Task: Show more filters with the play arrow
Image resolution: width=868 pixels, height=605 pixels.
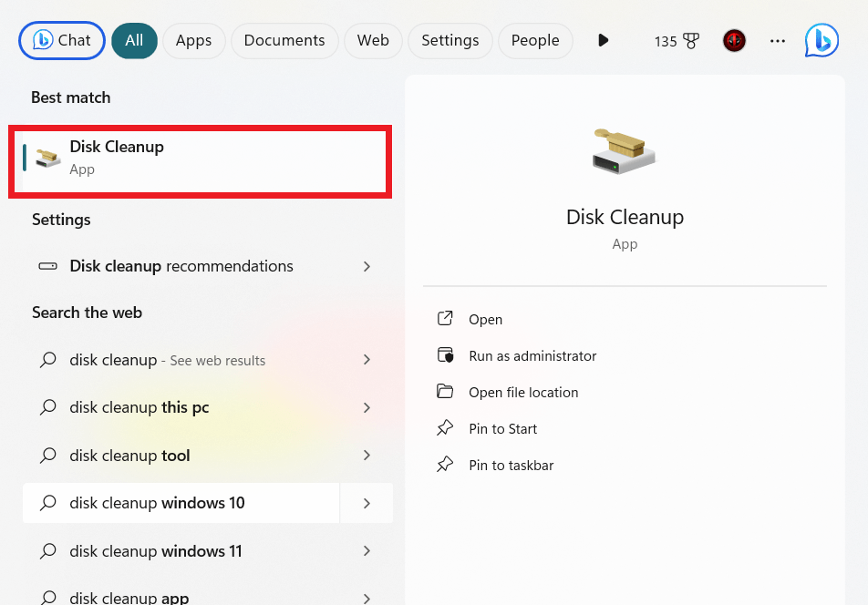Action: pyautogui.click(x=604, y=40)
